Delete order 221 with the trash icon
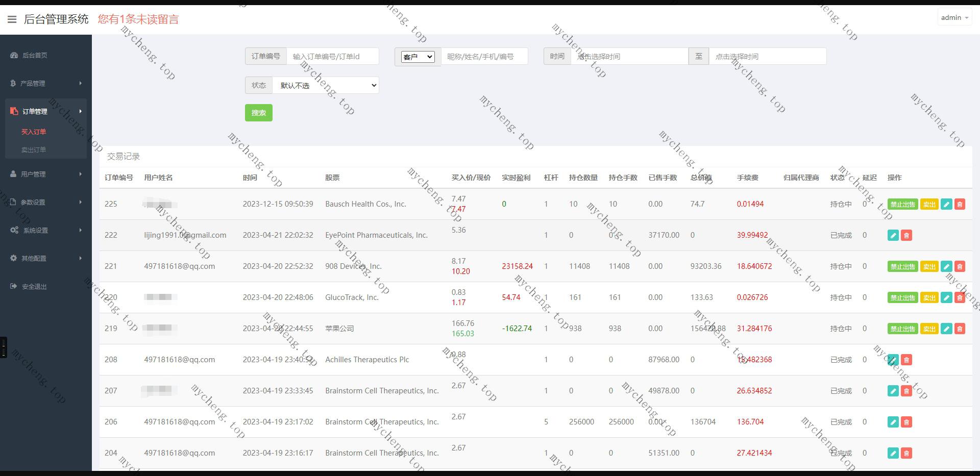980x476 pixels. click(x=960, y=266)
